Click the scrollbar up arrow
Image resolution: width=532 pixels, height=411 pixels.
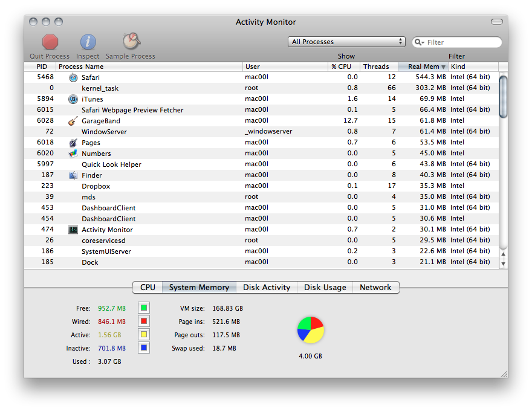pos(503,254)
